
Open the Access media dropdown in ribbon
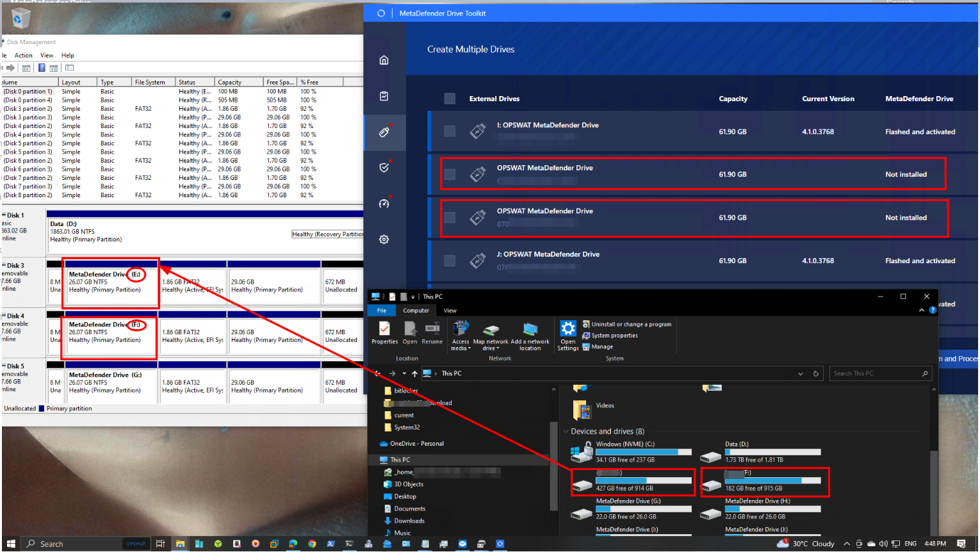click(x=461, y=336)
